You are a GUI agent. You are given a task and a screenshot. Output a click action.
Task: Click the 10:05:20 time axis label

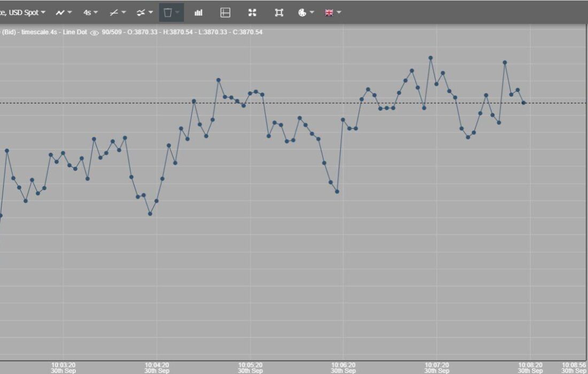click(250, 368)
